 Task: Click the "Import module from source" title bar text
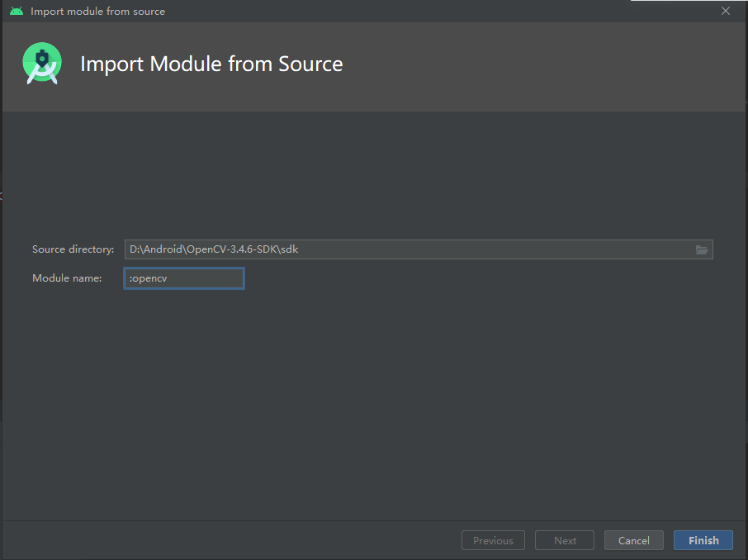click(97, 12)
